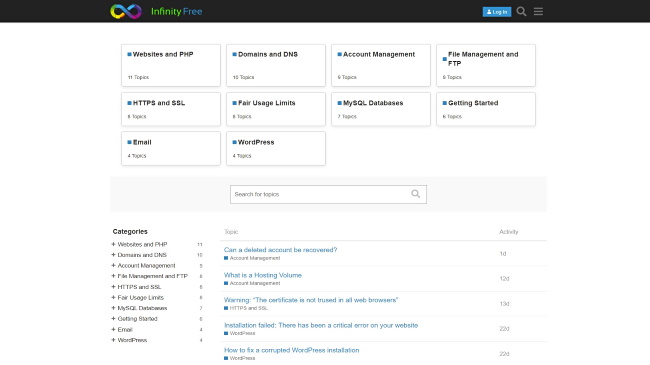The width and height of the screenshot is (650, 365).
Task: Expand Getting Started in sidebar
Action: (x=113, y=319)
